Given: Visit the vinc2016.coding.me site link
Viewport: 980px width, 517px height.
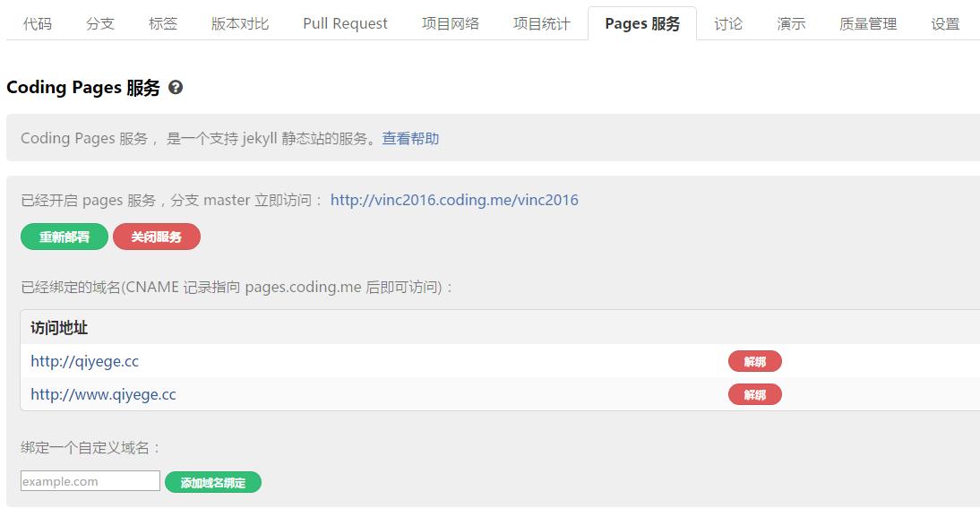Looking at the screenshot, I should click(454, 199).
